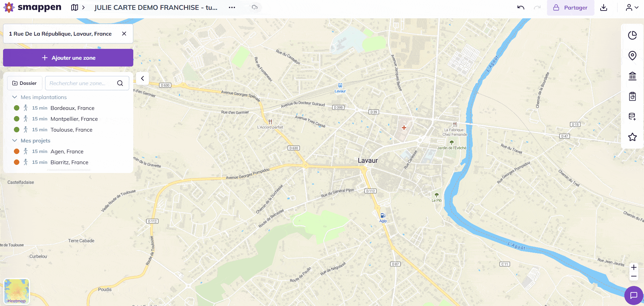
Task: Open favorites star icon
Action: point(632,137)
